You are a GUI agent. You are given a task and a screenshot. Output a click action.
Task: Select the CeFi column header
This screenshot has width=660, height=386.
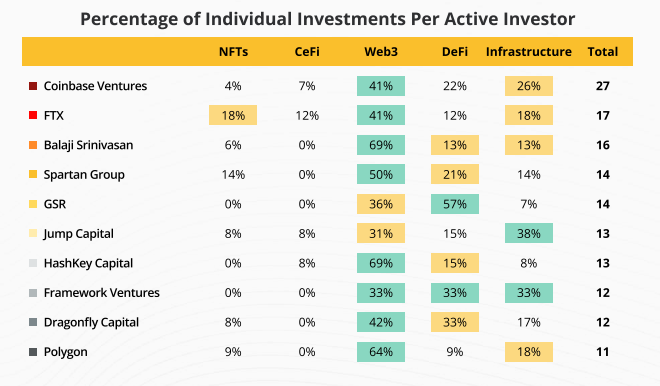(307, 52)
